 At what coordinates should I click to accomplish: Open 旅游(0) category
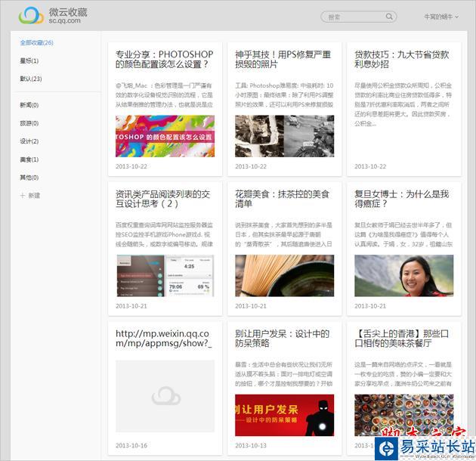coord(29,123)
